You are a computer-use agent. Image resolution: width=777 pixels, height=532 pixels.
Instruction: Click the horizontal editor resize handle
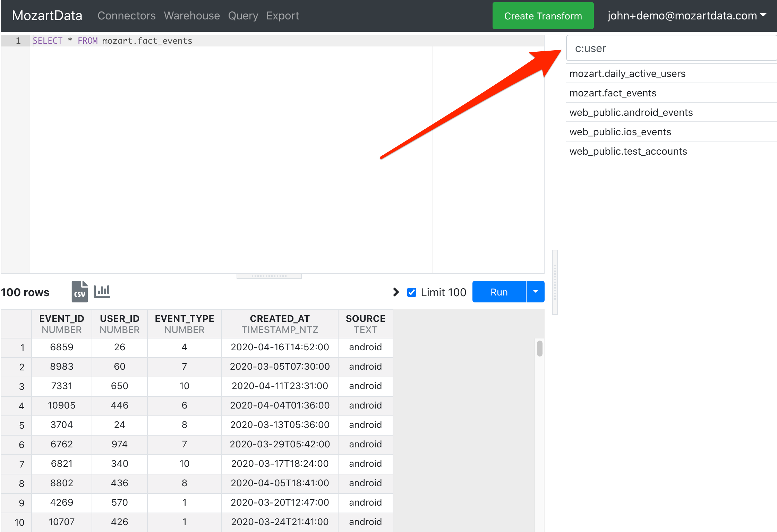[x=269, y=276]
